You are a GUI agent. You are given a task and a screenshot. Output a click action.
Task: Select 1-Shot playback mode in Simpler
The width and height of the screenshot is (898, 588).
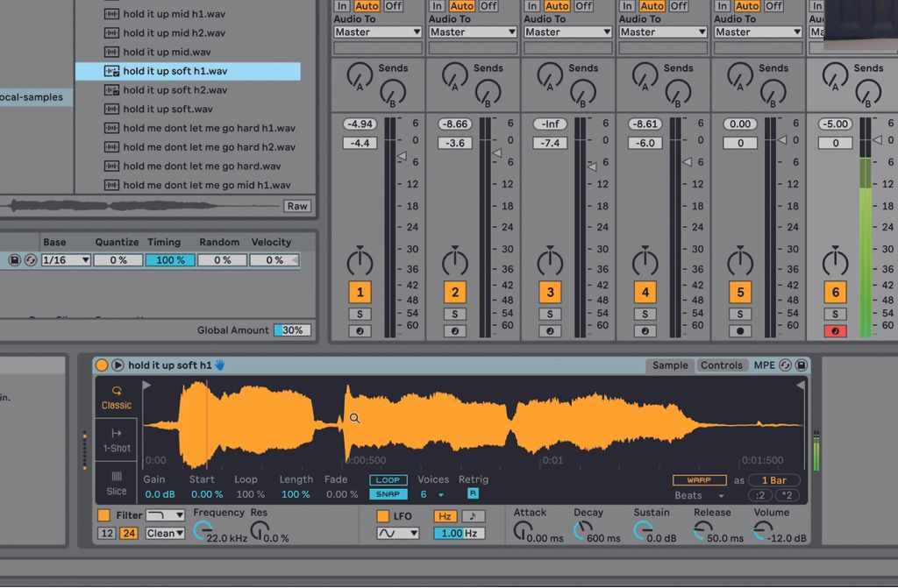coord(116,441)
